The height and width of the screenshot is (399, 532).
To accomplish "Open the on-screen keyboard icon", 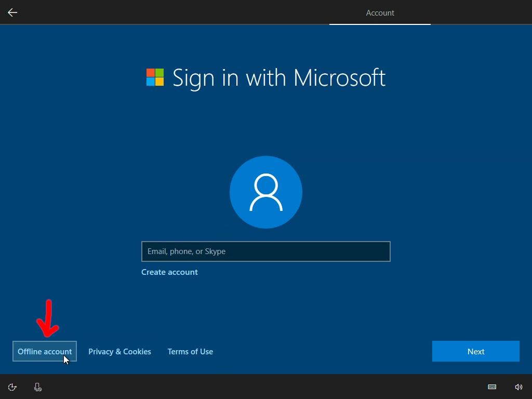I will (x=492, y=387).
